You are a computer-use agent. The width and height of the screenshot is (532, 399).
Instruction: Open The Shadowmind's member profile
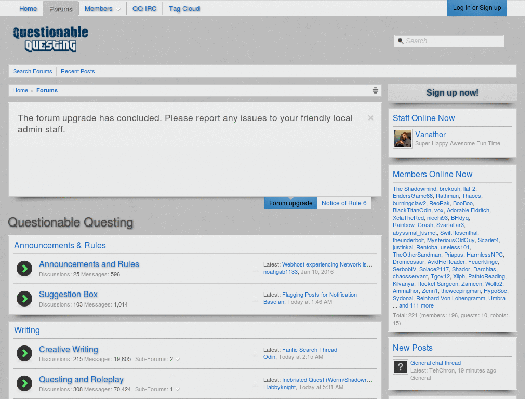[415, 189]
